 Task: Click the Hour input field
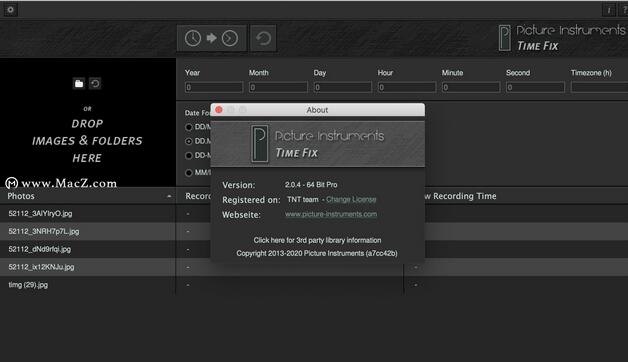407,87
